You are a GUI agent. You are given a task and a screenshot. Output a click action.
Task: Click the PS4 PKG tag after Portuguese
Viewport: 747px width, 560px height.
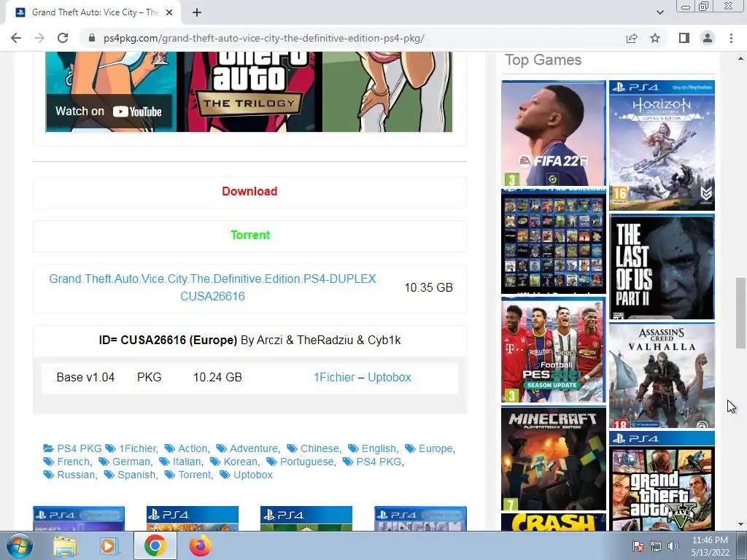(379, 462)
